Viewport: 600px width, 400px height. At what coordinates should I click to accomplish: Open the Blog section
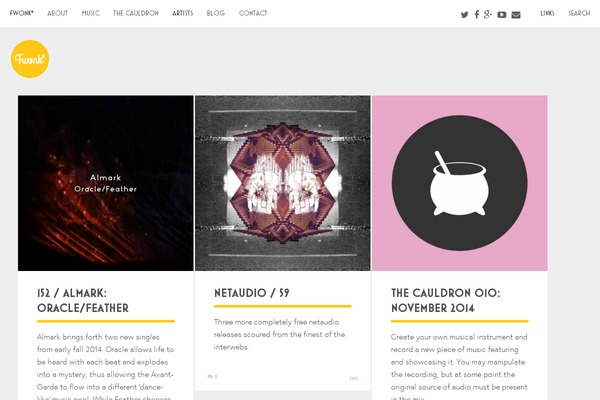click(x=216, y=13)
